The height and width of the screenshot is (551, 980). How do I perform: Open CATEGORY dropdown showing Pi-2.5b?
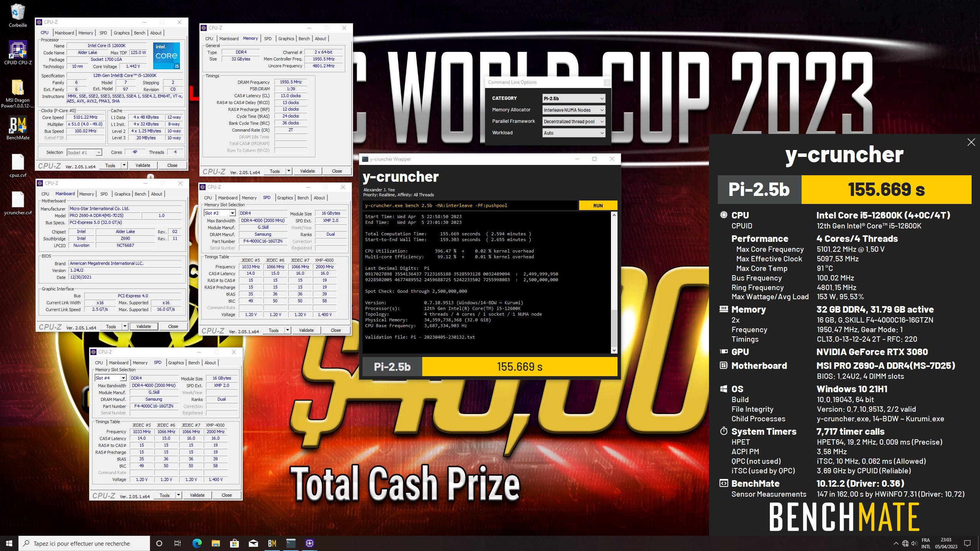tap(574, 98)
